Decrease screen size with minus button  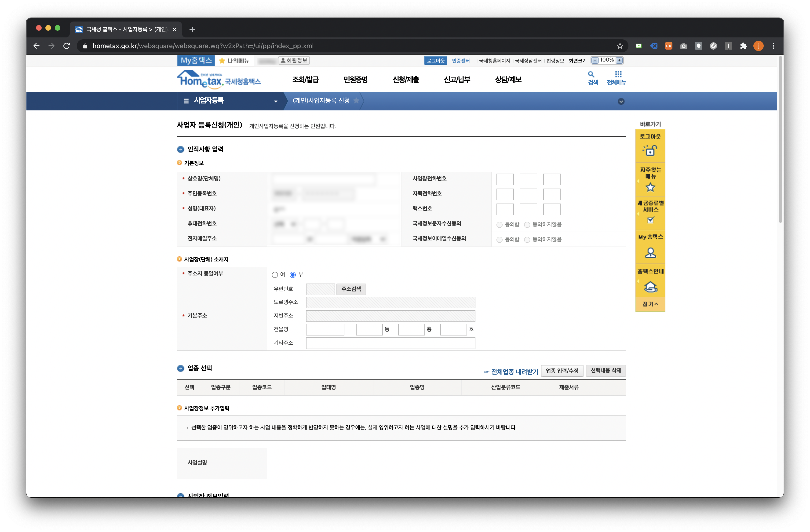point(595,60)
